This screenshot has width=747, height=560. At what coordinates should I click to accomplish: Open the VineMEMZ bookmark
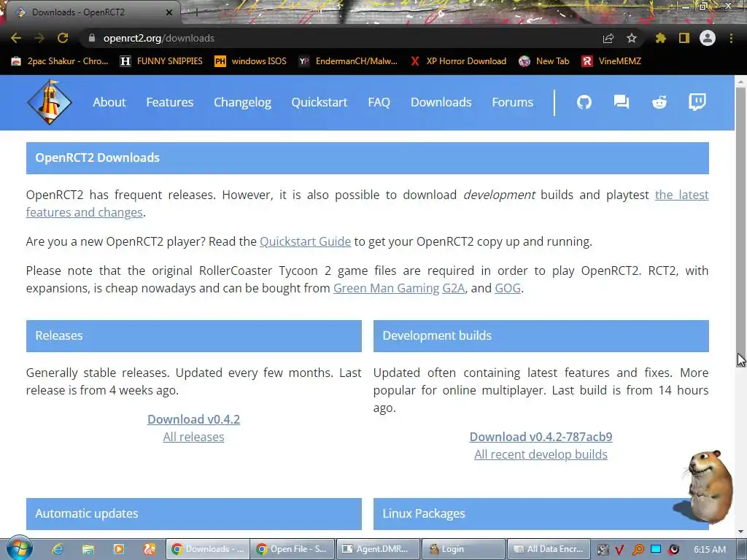coord(611,61)
